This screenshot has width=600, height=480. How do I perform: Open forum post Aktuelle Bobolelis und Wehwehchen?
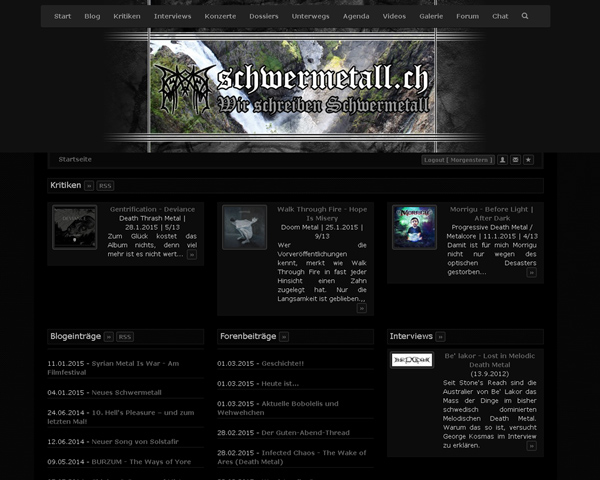click(x=278, y=408)
